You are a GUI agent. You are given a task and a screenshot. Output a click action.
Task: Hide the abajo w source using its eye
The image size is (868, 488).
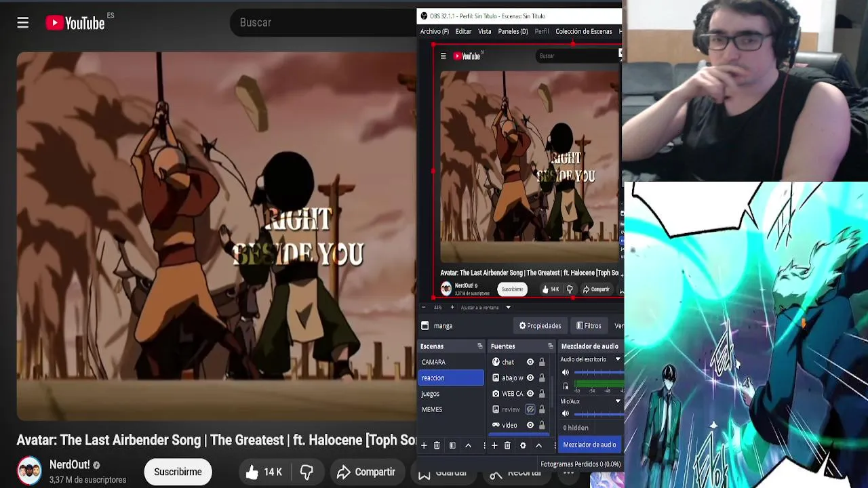(x=530, y=378)
